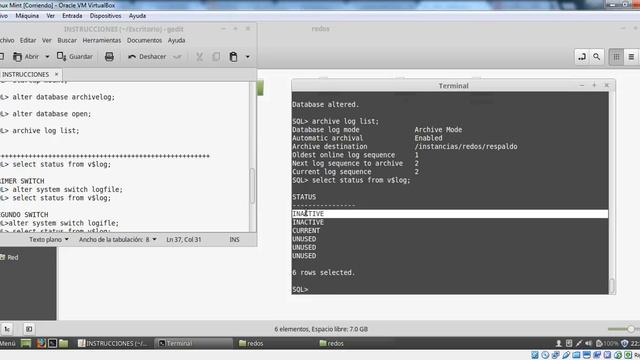
Task: Click the network connection tray icon
Action: click(578, 343)
